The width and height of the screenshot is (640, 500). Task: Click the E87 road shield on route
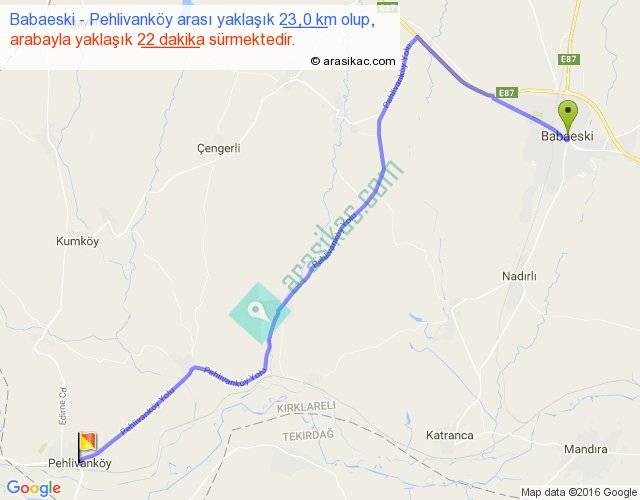point(507,93)
